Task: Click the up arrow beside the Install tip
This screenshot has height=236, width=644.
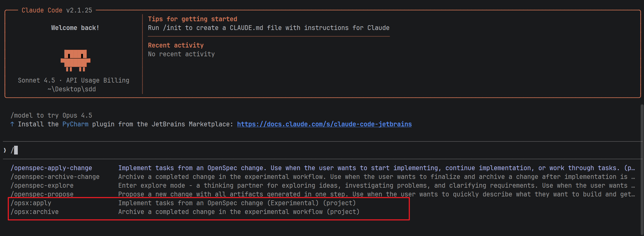Action: pos(12,124)
